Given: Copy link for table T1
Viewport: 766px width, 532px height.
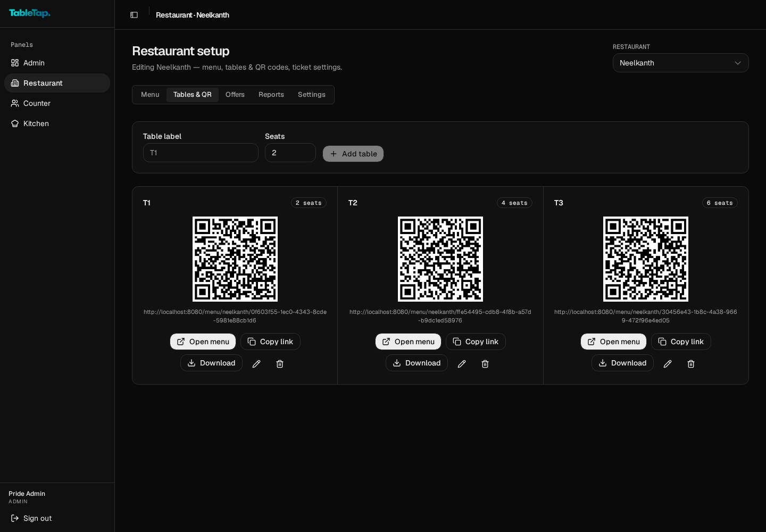Looking at the screenshot, I should [x=270, y=342].
